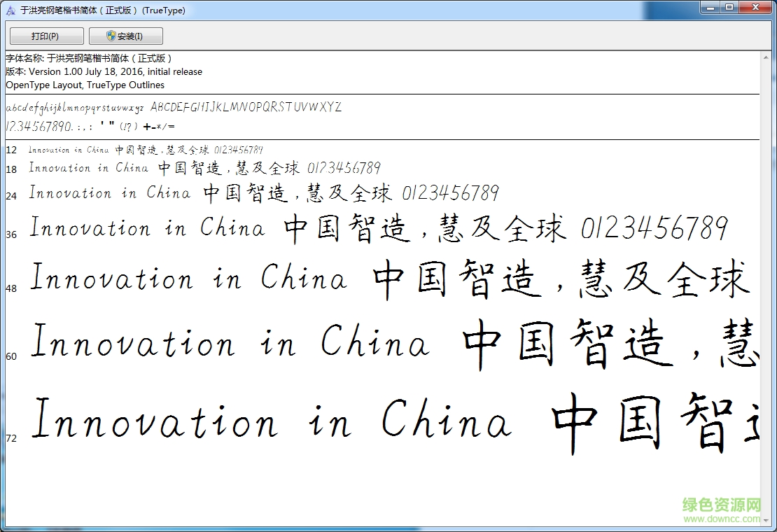This screenshot has width=777, height=532.
Task: Click the 打印(P) print button
Action: 45,36
